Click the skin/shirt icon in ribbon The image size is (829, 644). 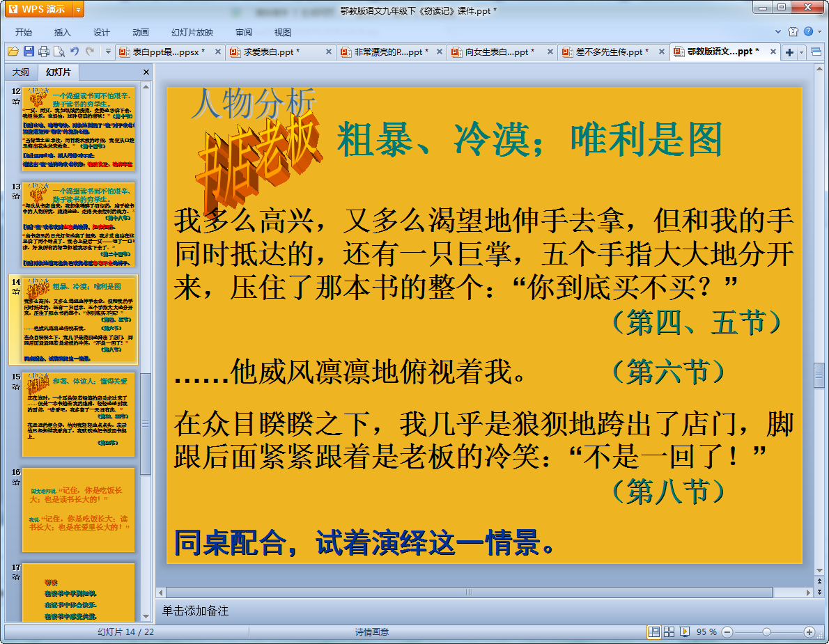[x=793, y=32]
